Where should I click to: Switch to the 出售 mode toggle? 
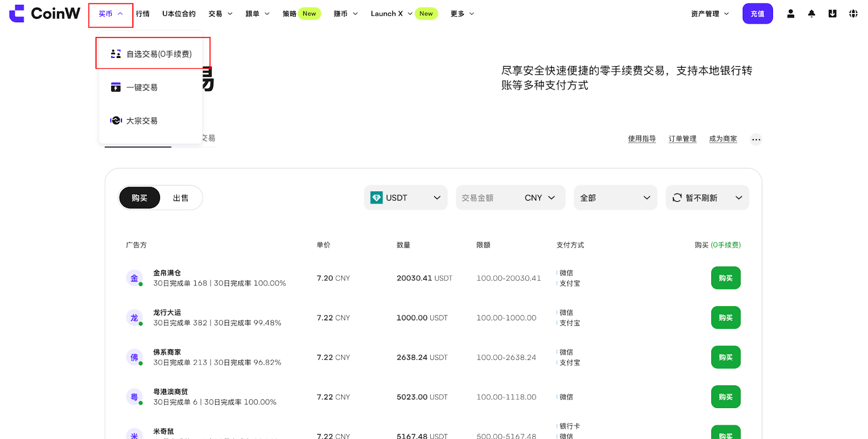coord(181,198)
